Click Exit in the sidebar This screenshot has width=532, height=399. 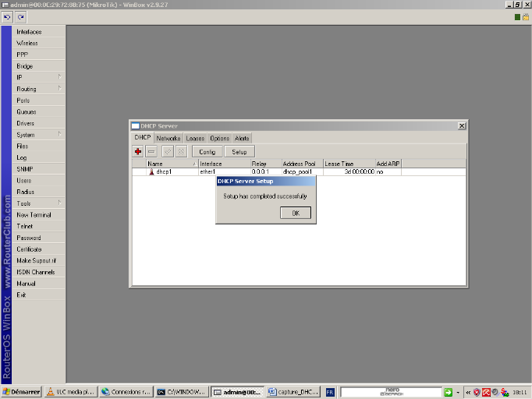38,295
